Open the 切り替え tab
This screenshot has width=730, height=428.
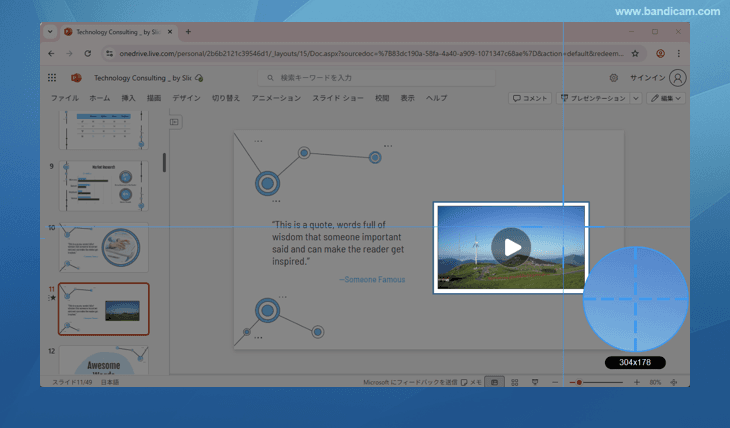click(x=226, y=98)
